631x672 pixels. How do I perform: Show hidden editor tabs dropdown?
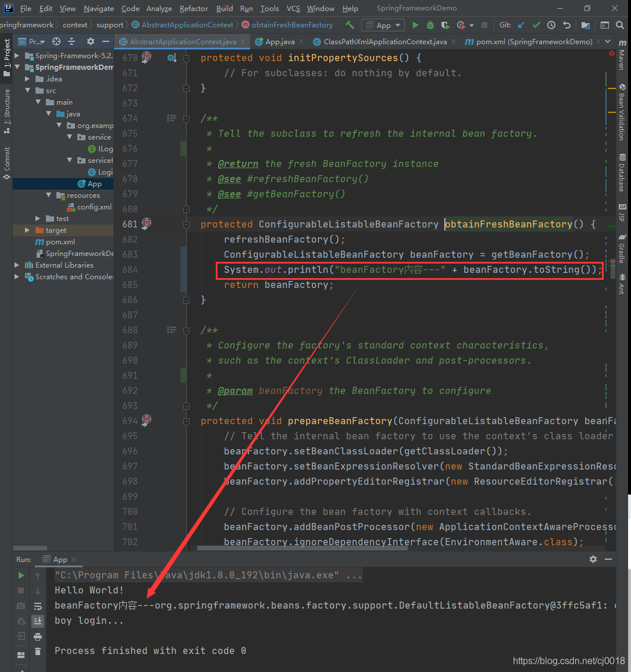[x=608, y=41]
